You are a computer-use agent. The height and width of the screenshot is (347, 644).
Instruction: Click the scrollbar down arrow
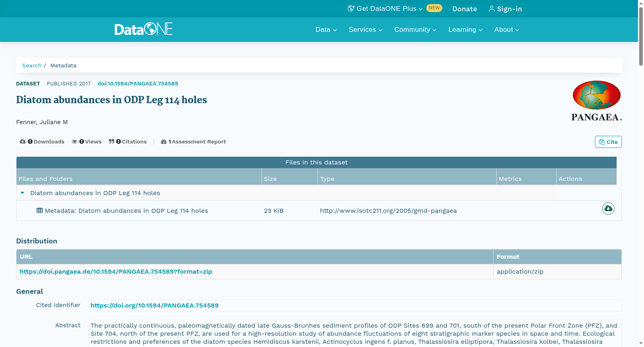click(641, 343)
